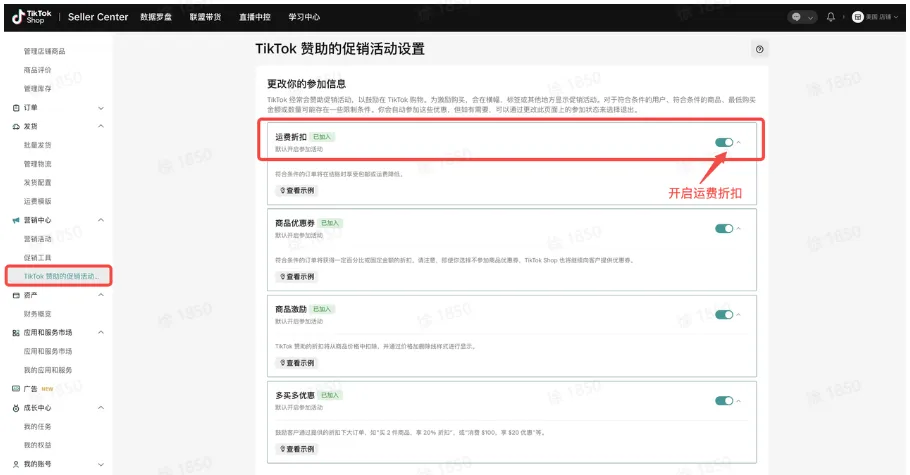Open 发货配置 in the sidebar

pos(37,182)
